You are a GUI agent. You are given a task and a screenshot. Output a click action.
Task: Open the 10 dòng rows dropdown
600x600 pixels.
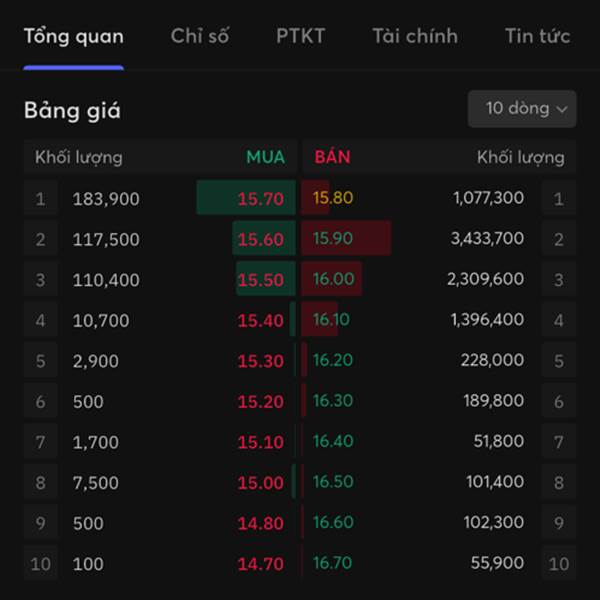click(522, 108)
